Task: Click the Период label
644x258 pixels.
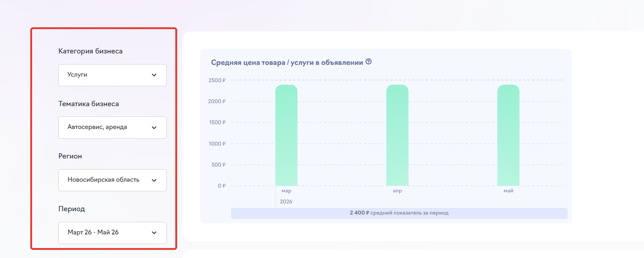Action: coord(72,209)
